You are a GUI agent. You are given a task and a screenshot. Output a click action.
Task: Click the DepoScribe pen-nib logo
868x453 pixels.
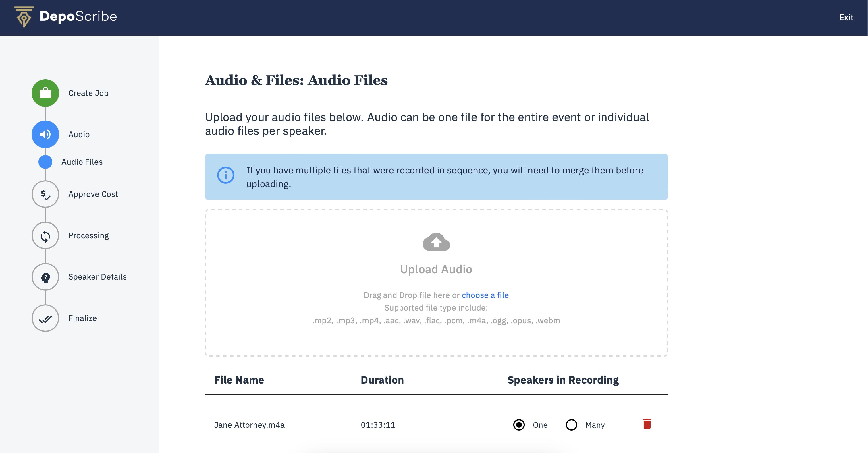(24, 17)
